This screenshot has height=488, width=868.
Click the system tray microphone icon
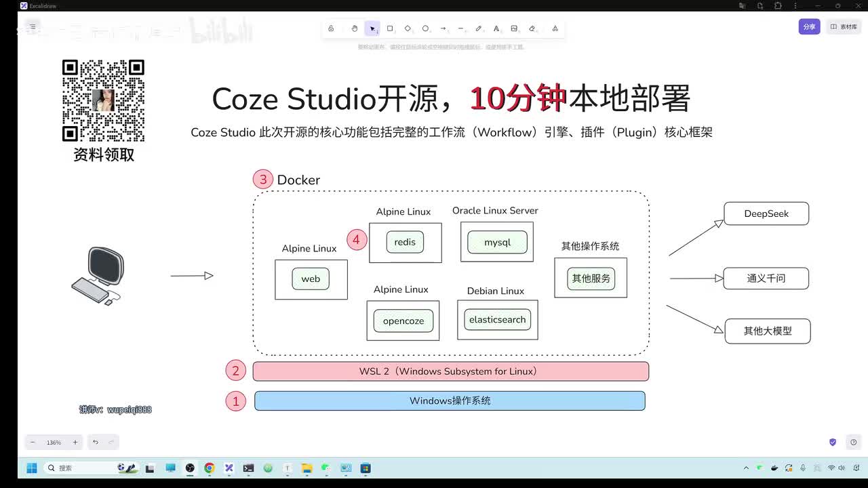coord(803,468)
